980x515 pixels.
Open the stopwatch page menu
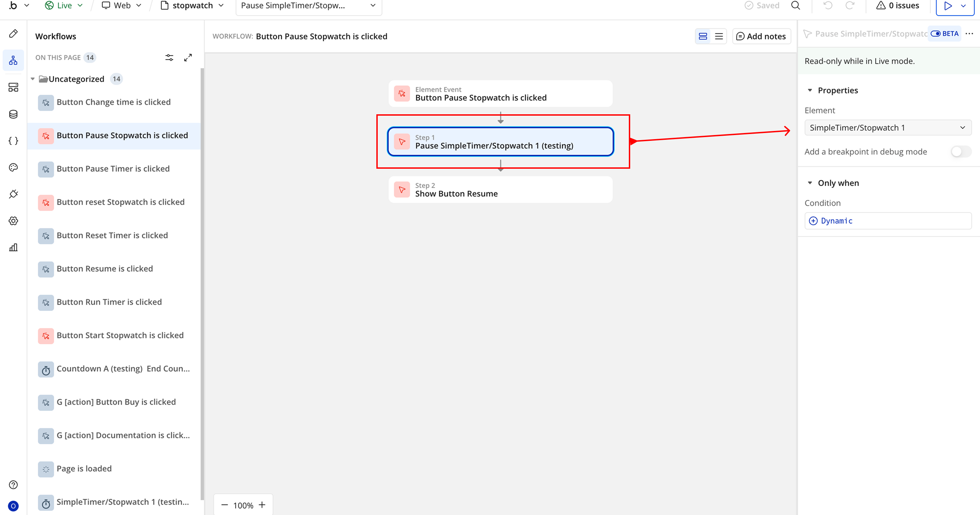click(193, 5)
